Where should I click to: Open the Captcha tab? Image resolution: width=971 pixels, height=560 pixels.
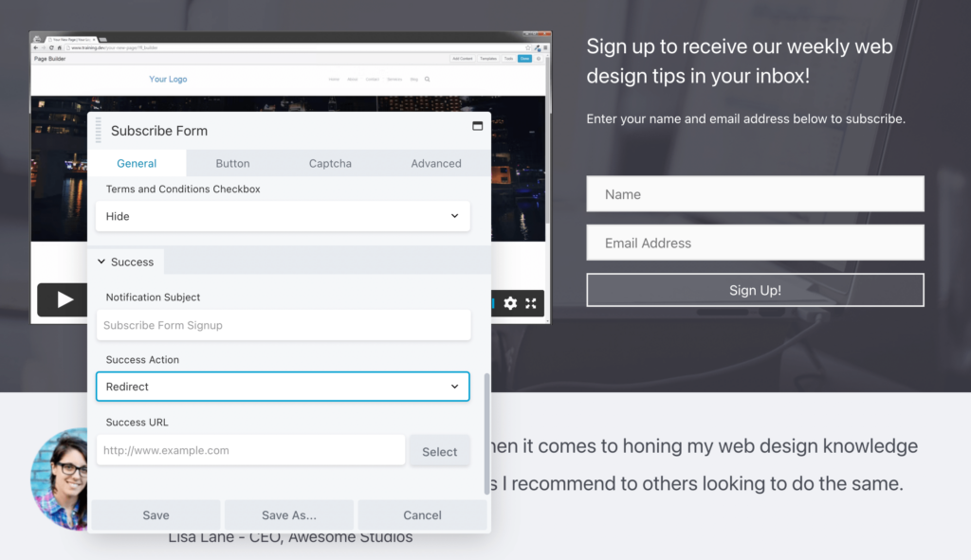pyautogui.click(x=330, y=163)
